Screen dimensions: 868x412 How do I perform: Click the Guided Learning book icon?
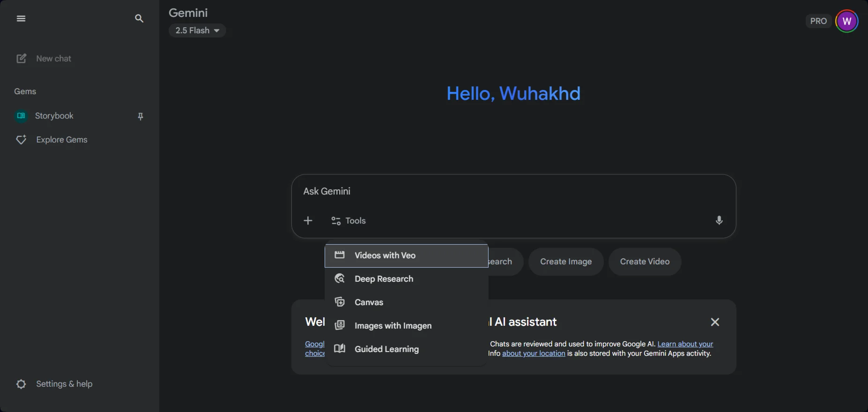coord(340,349)
